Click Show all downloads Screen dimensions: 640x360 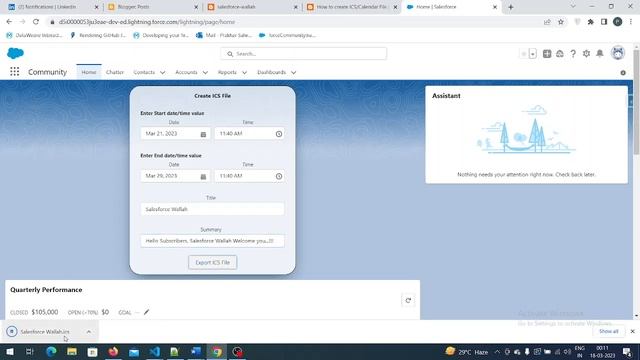(x=609, y=331)
